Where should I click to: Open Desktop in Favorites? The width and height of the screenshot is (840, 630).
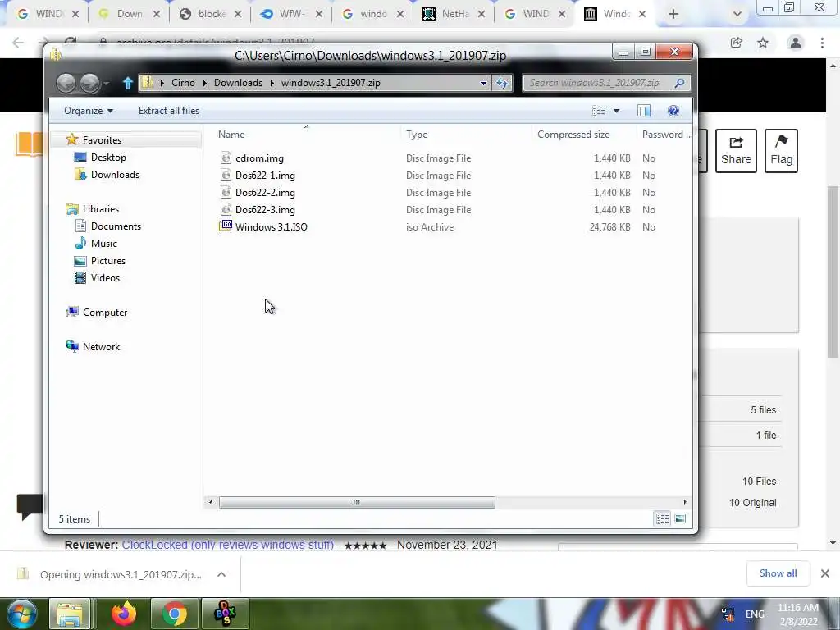pyautogui.click(x=108, y=157)
